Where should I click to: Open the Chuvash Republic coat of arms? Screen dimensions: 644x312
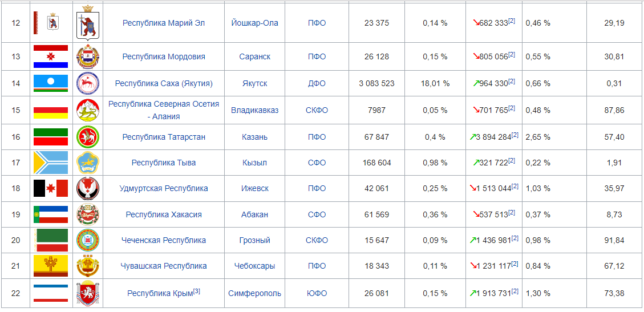88,266
